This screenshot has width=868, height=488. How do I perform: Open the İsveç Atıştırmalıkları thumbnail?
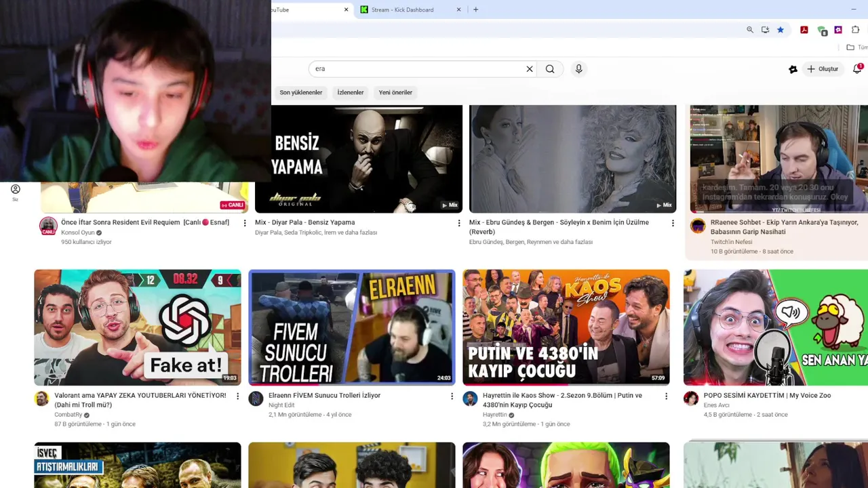click(138, 465)
